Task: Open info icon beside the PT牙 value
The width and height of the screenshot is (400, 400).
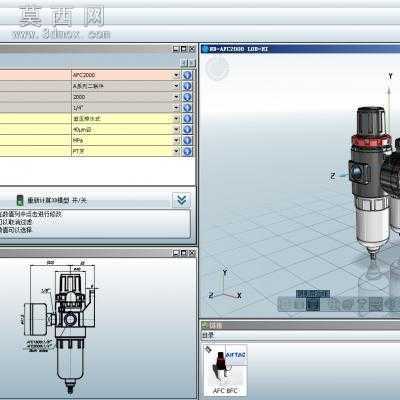Action: (187, 151)
